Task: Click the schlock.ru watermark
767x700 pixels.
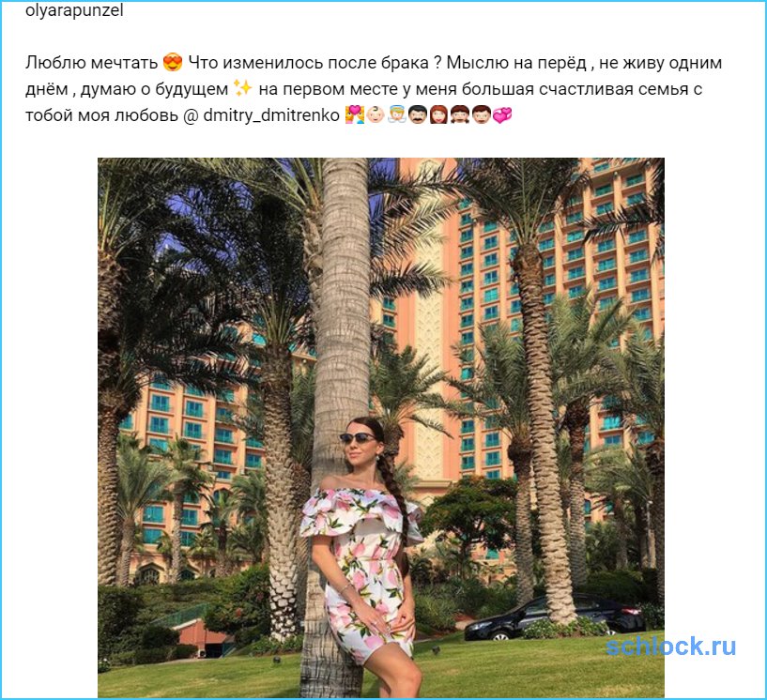Action: tap(670, 647)
